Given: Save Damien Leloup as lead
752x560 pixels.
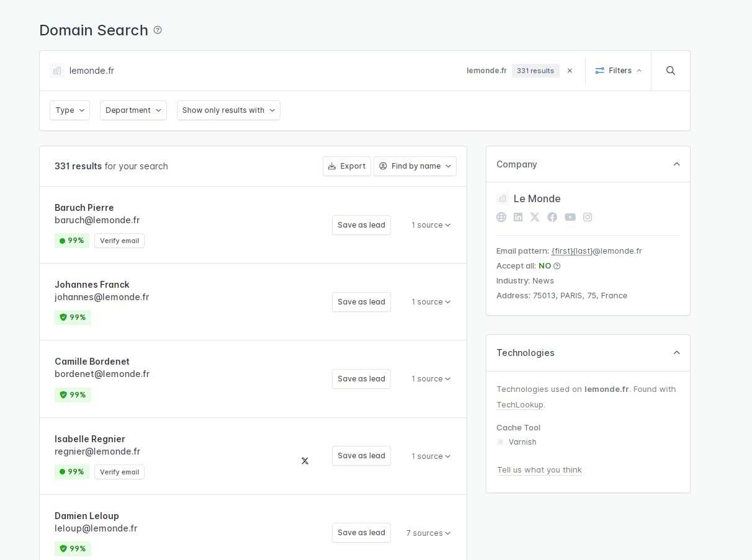Looking at the screenshot, I should tap(361, 533).
